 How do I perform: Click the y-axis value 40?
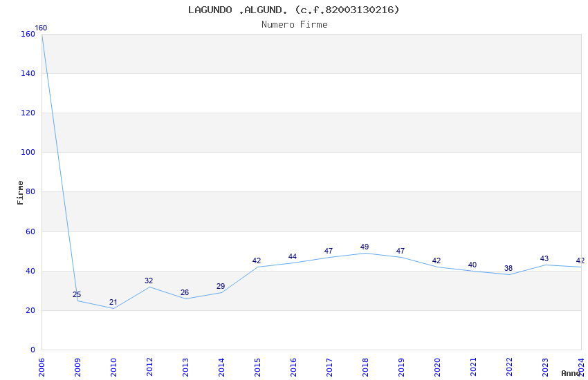coord(30,271)
